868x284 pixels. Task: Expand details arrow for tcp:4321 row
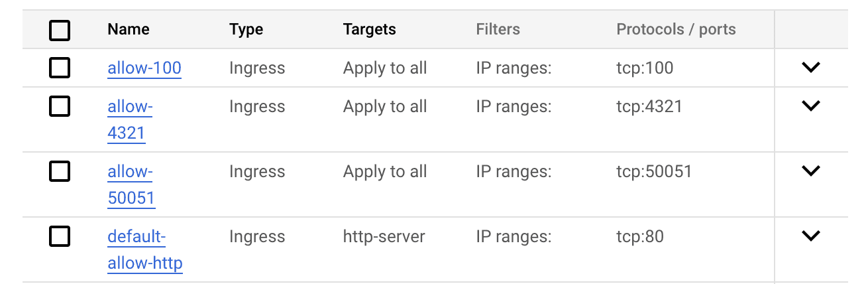[x=811, y=106]
